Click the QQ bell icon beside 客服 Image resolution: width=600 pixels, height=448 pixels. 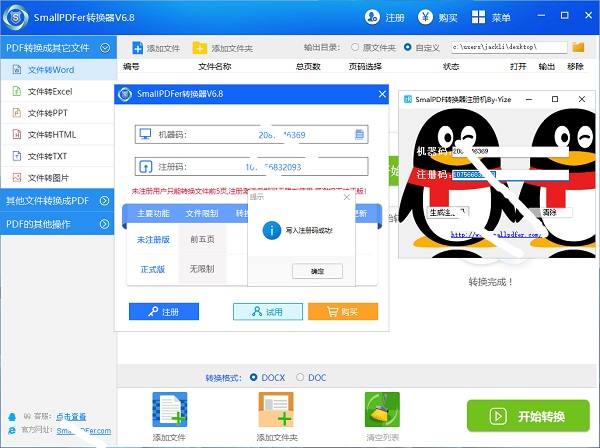(x=12, y=417)
